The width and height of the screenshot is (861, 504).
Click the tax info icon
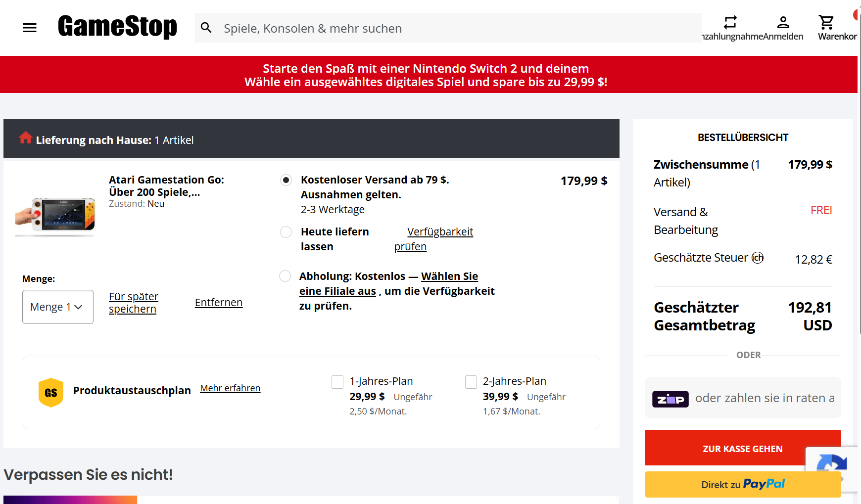[758, 258]
